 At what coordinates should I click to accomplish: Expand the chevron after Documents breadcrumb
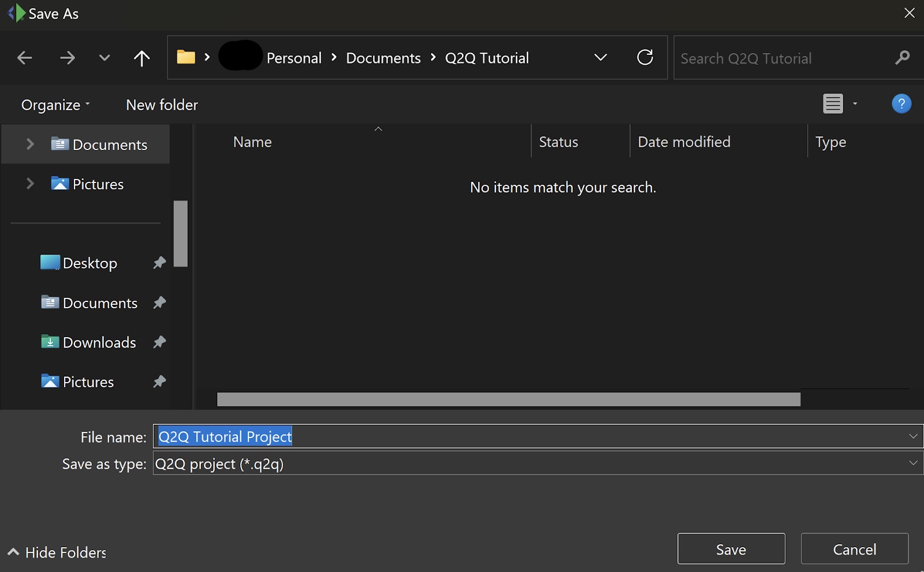[433, 58]
